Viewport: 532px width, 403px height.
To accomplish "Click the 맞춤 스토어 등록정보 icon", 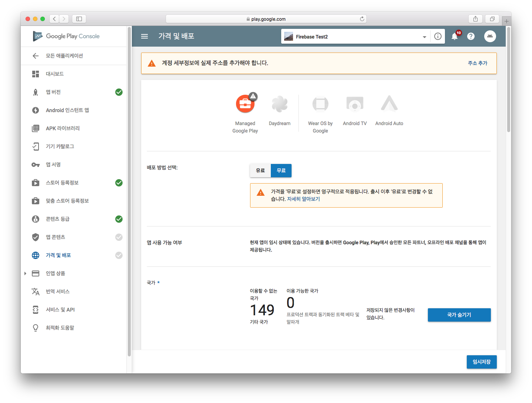I will click(36, 201).
